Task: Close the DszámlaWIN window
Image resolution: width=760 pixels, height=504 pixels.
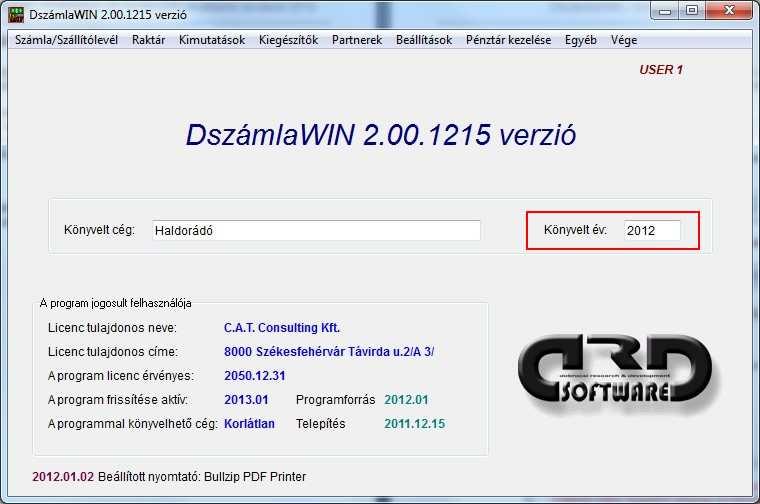Action: point(729,11)
